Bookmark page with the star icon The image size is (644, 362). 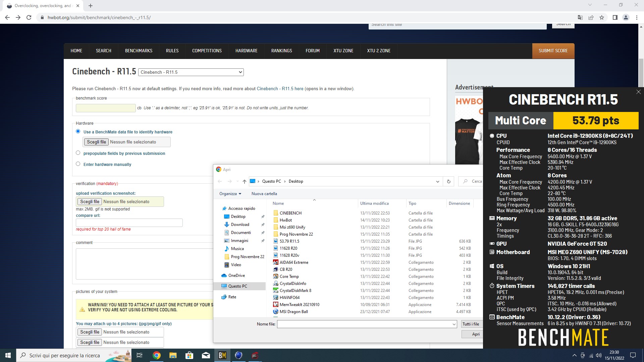coord(602,17)
